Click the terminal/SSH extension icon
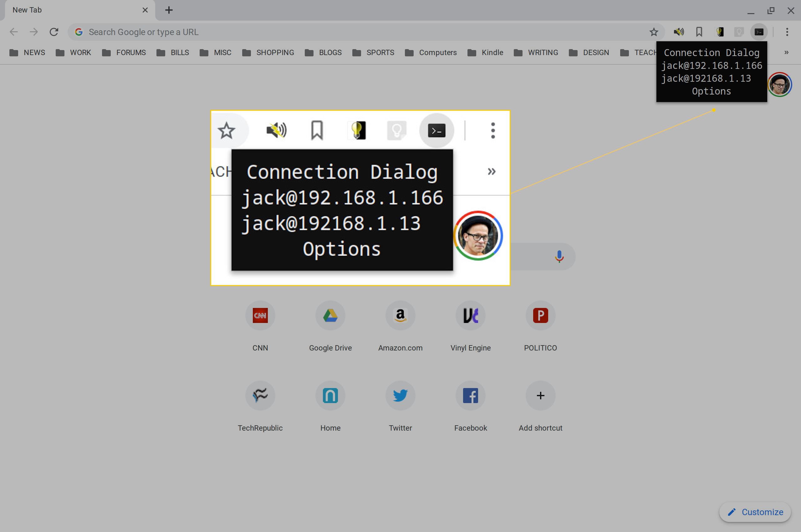Image resolution: width=801 pixels, height=532 pixels. [x=759, y=32]
